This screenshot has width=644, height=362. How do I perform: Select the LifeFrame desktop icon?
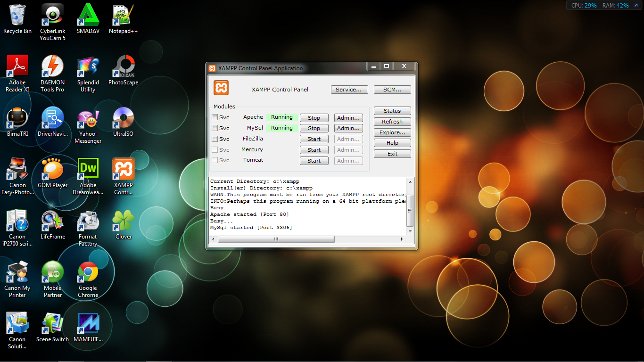coord(53,224)
